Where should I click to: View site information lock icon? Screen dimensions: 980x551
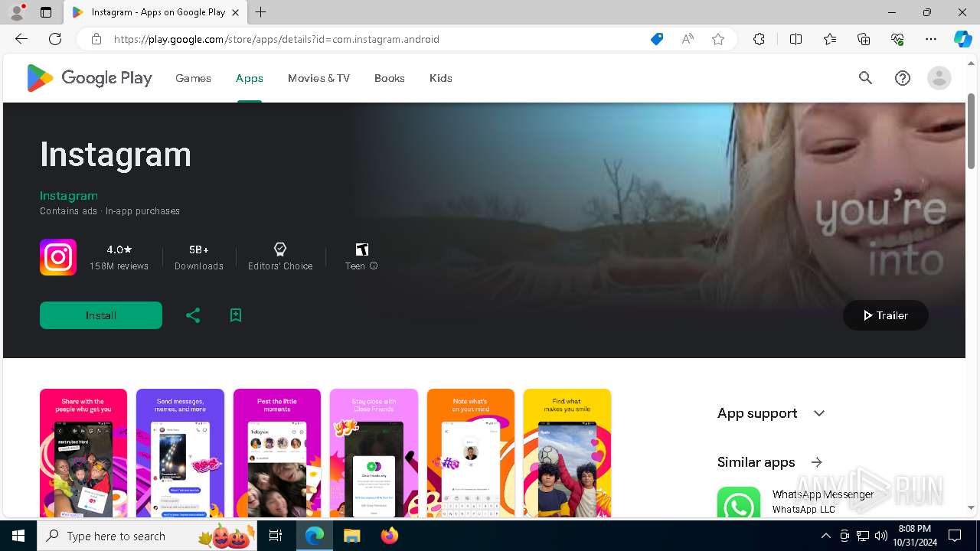point(96,39)
